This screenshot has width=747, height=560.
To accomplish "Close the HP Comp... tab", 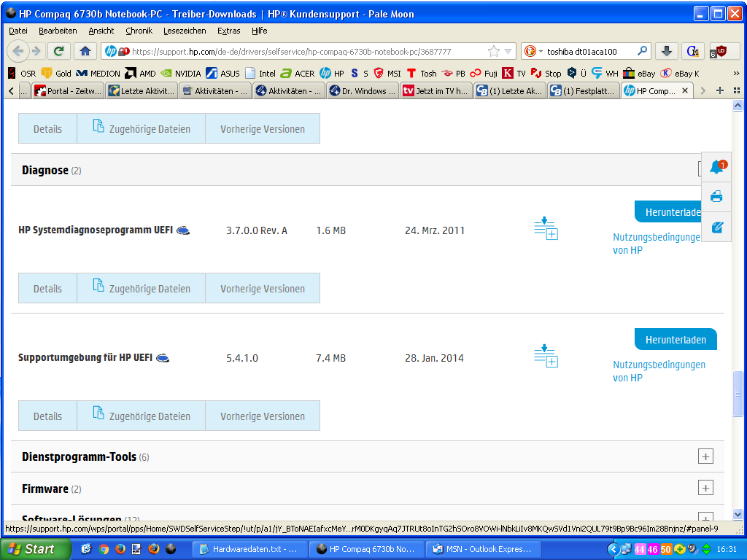I will pos(685,90).
